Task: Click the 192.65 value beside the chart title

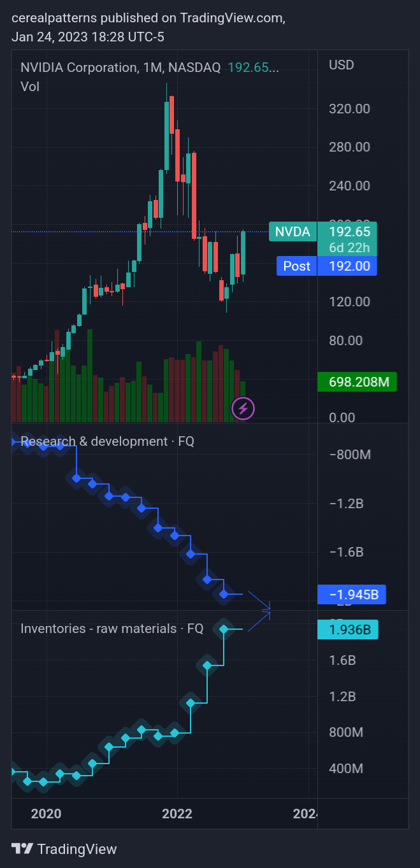Action: pos(253,68)
